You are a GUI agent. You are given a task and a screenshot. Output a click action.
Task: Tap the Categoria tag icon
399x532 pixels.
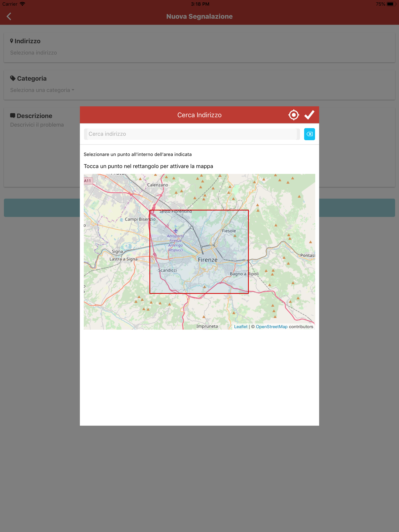coord(13,78)
